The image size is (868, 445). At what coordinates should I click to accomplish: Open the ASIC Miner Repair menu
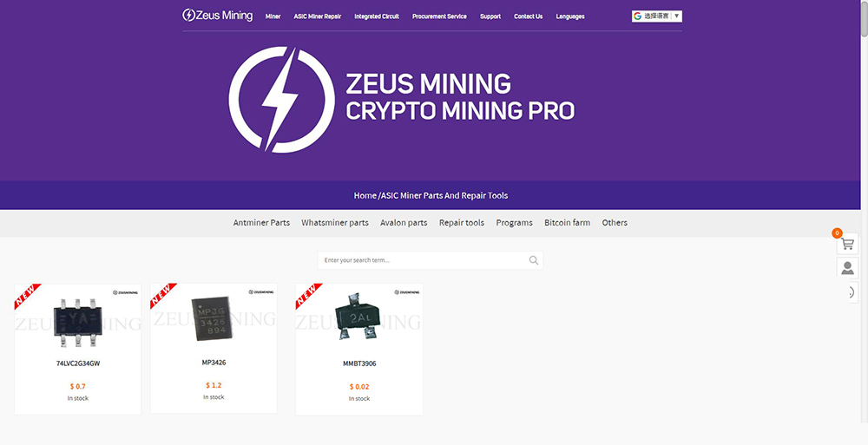click(x=317, y=16)
